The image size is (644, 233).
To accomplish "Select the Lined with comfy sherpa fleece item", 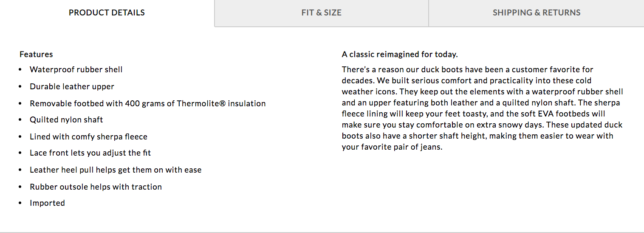I will click(x=88, y=137).
